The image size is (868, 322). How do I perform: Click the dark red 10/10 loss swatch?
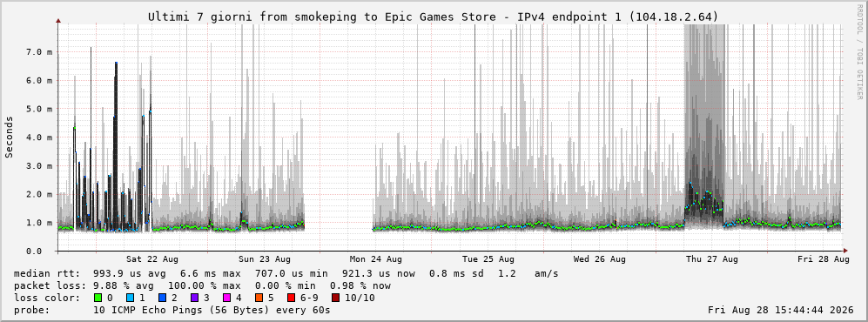[x=335, y=298]
